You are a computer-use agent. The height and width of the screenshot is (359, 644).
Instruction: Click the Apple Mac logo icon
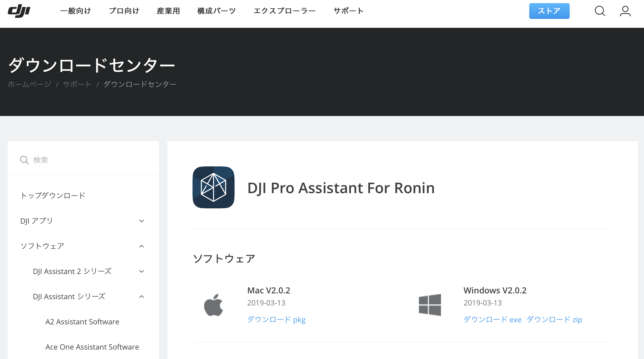(213, 305)
